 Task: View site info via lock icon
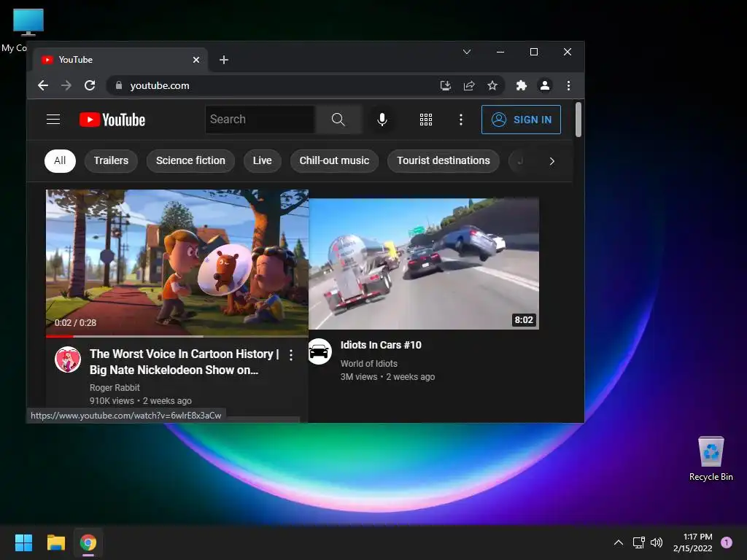coord(119,86)
